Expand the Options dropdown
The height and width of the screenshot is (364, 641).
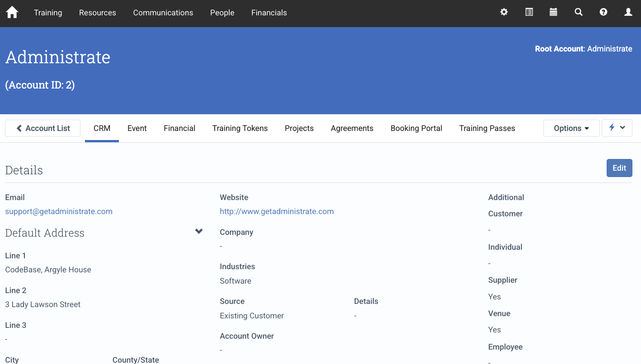tap(571, 128)
